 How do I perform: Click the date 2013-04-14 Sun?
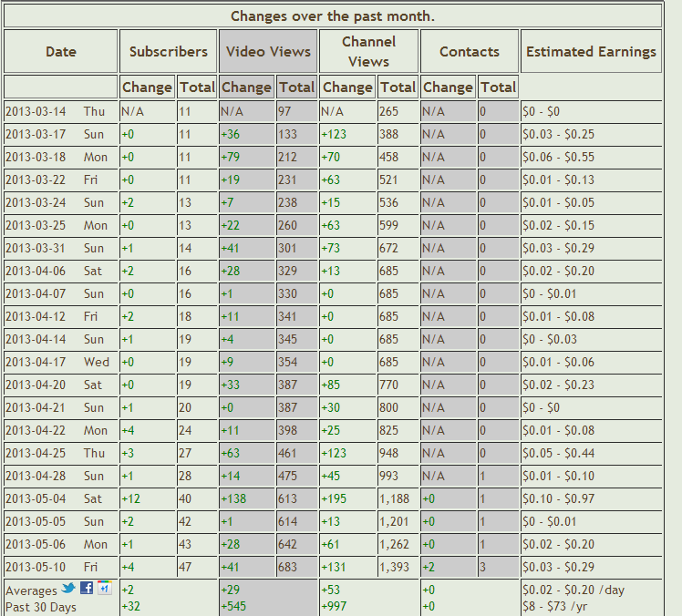point(55,339)
